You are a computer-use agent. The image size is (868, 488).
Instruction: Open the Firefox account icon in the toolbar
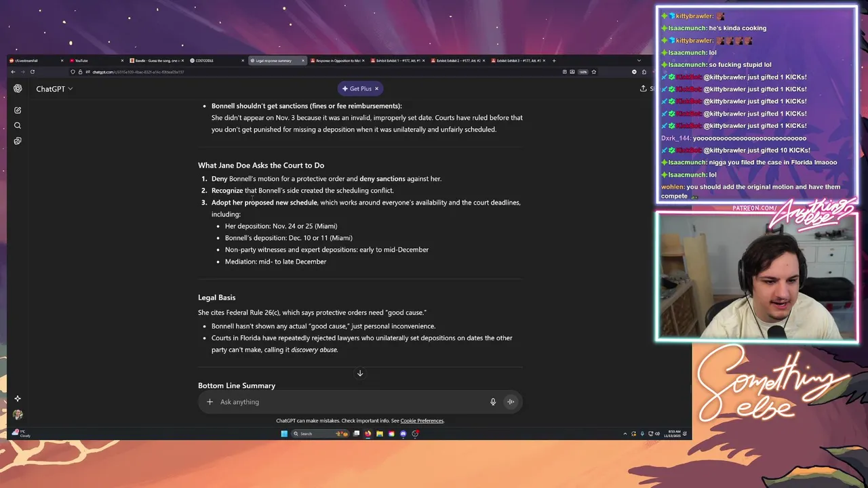pyautogui.click(x=634, y=72)
